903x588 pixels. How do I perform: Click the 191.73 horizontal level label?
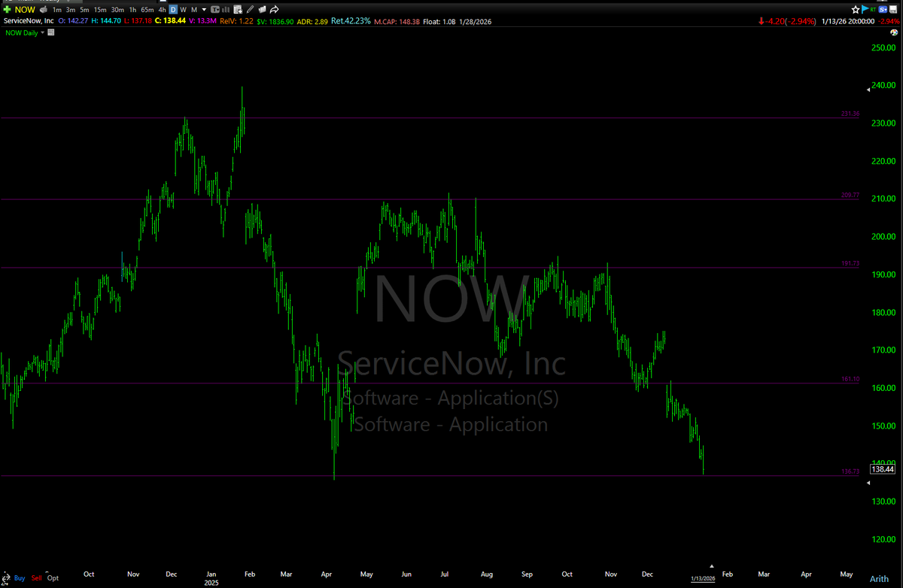pos(850,264)
